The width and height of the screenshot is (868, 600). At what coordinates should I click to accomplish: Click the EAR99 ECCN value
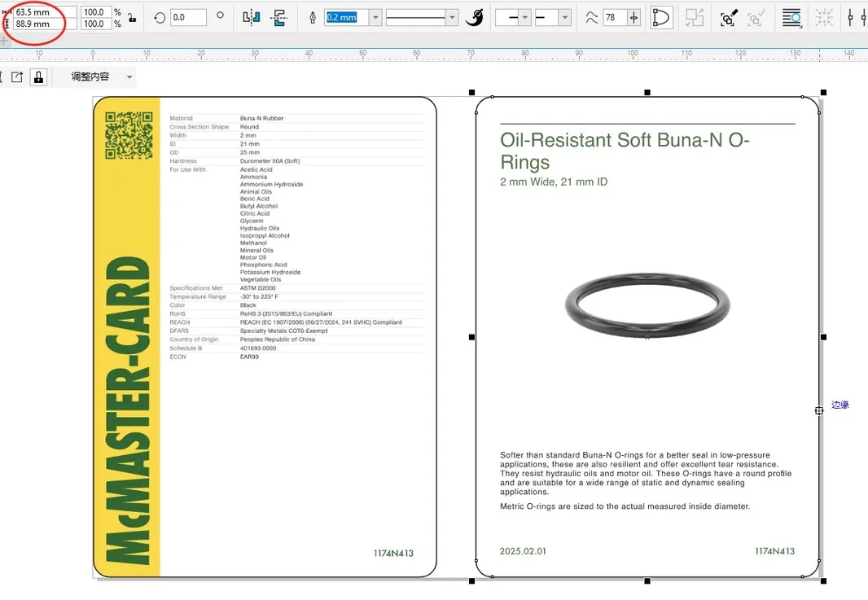point(249,357)
